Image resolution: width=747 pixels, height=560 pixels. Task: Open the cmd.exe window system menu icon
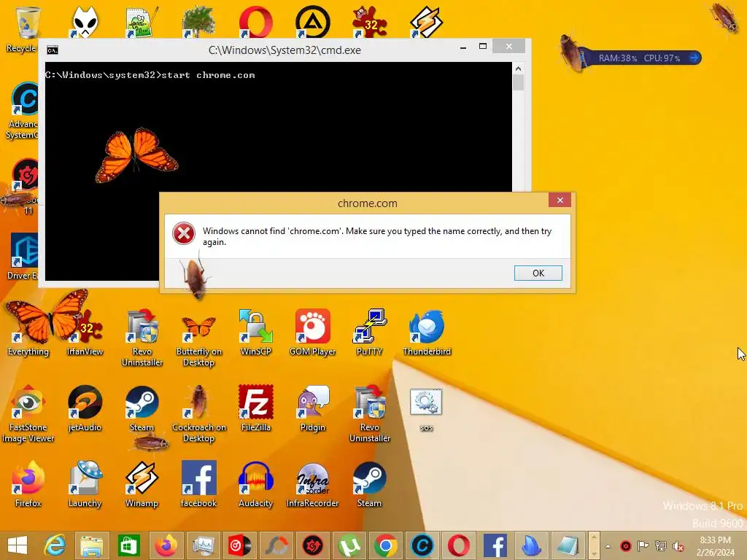pos(53,50)
